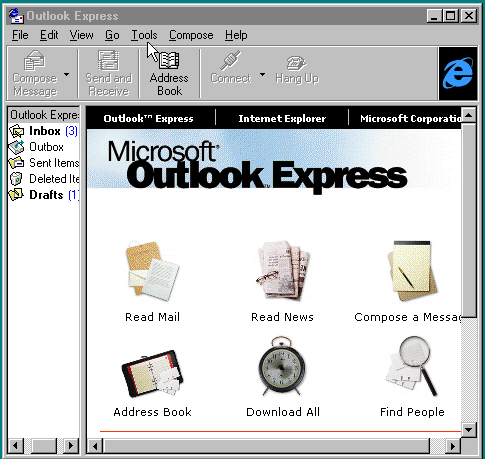Select the Internet Explorer header tab
The image size is (485, 459).
click(x=282, y=118)
